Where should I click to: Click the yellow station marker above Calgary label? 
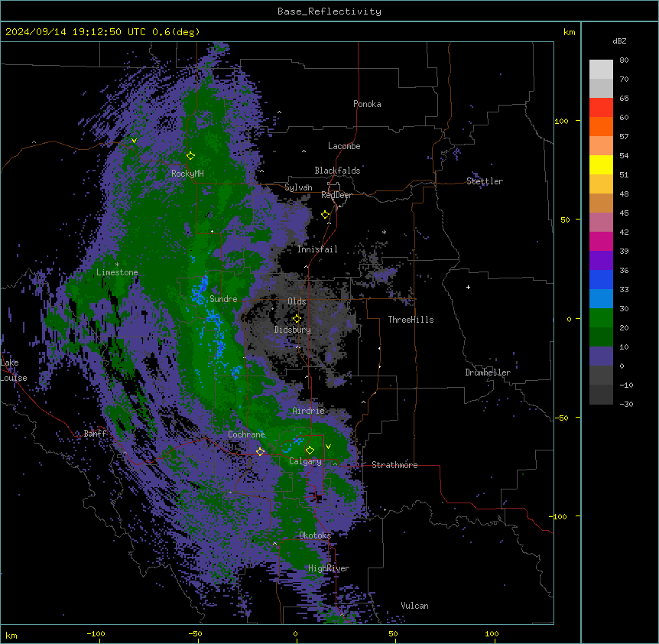[x=310, y=450]
